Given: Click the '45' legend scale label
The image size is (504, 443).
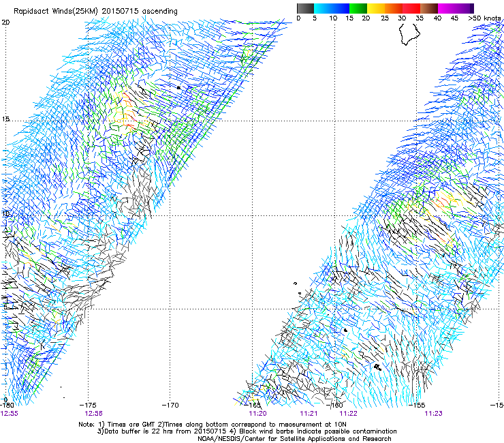Looking at the screenshot, I should click(454, 18).
